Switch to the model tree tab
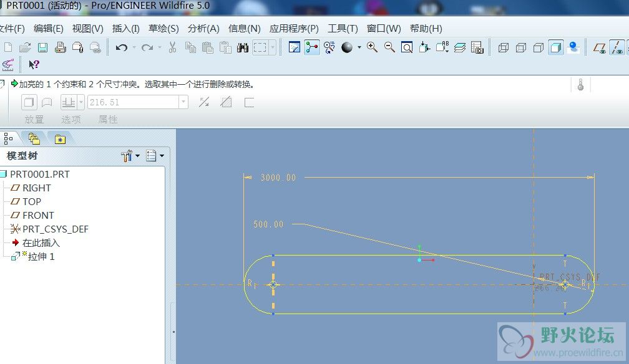This screenshot has height=364, width=629. [9, 139]
